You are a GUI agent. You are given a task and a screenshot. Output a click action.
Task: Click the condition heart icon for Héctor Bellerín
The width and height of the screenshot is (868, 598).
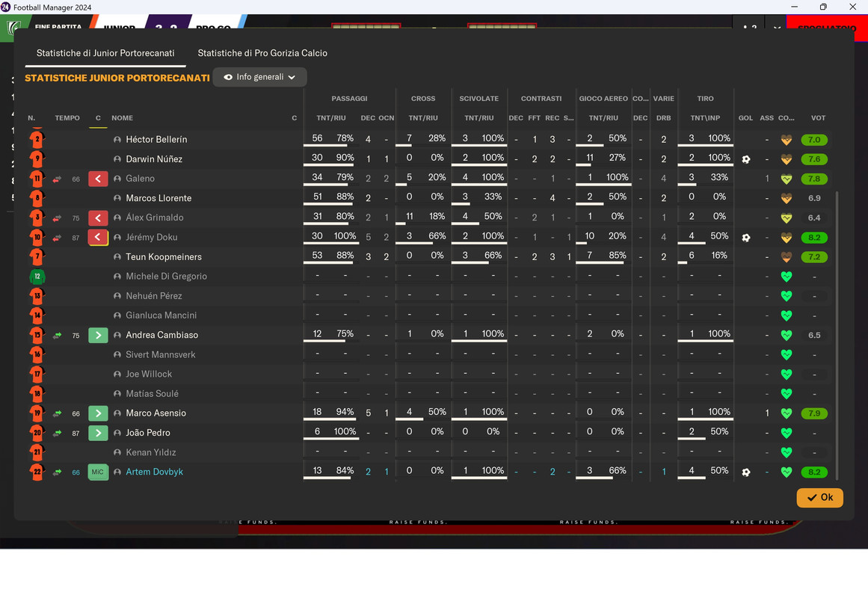click(786, 140)
